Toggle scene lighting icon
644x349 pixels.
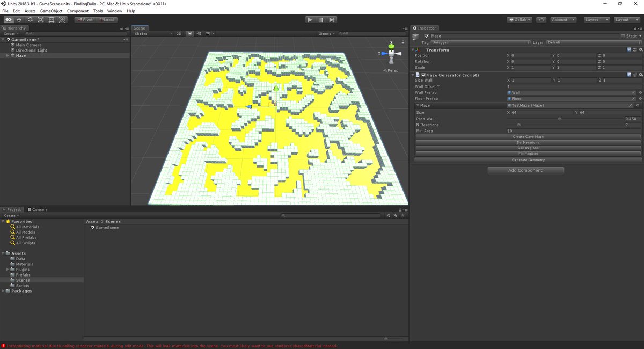(x=189, y=33)
